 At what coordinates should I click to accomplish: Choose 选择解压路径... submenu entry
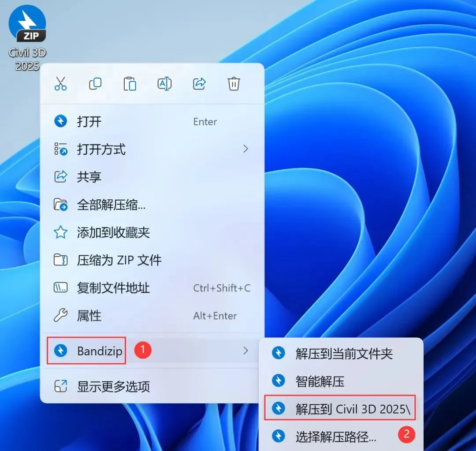point(341,436)
